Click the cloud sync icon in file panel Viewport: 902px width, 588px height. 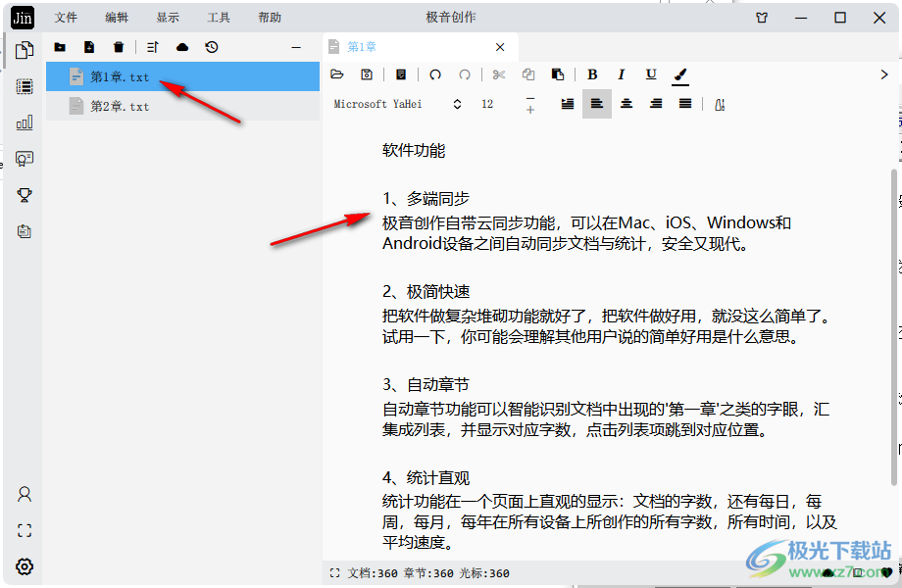point(182,47)
